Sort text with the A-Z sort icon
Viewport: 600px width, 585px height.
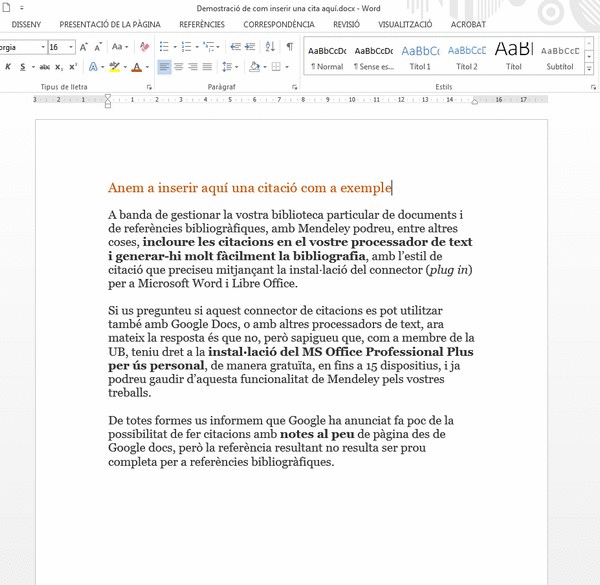269,47
